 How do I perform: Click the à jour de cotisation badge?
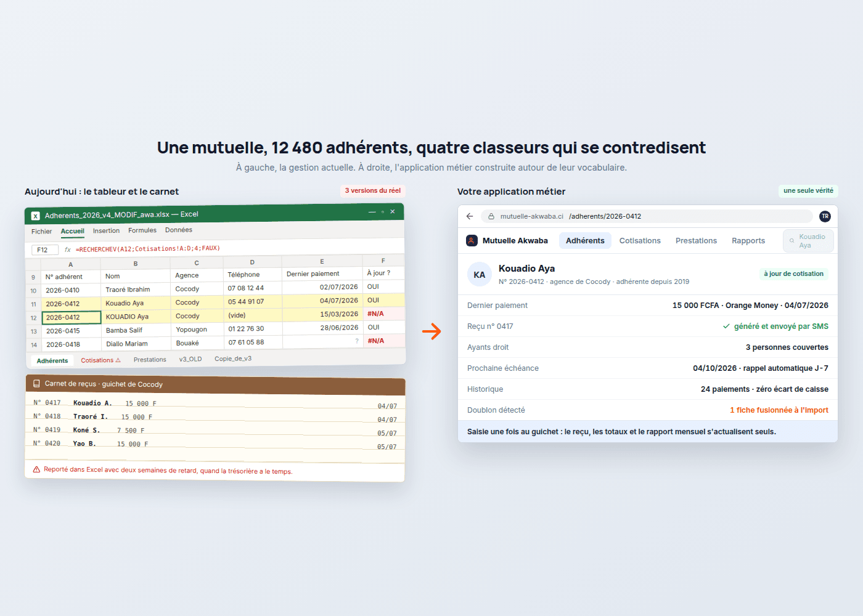coord(793,274)
